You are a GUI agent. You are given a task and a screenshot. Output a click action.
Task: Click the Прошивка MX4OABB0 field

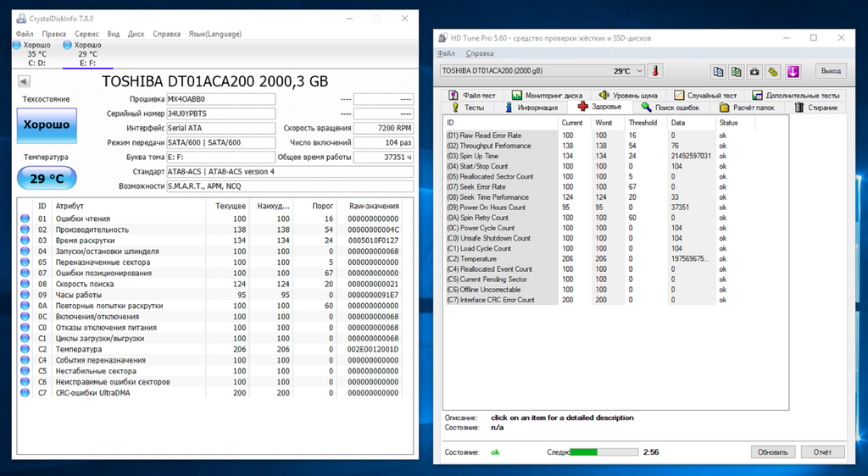[221, 99]
